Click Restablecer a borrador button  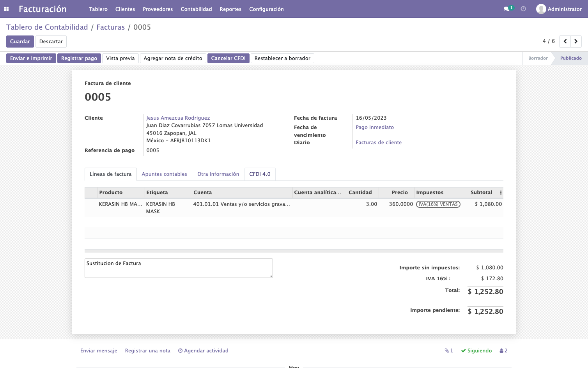pyautogui.click(x=283, y=58)
